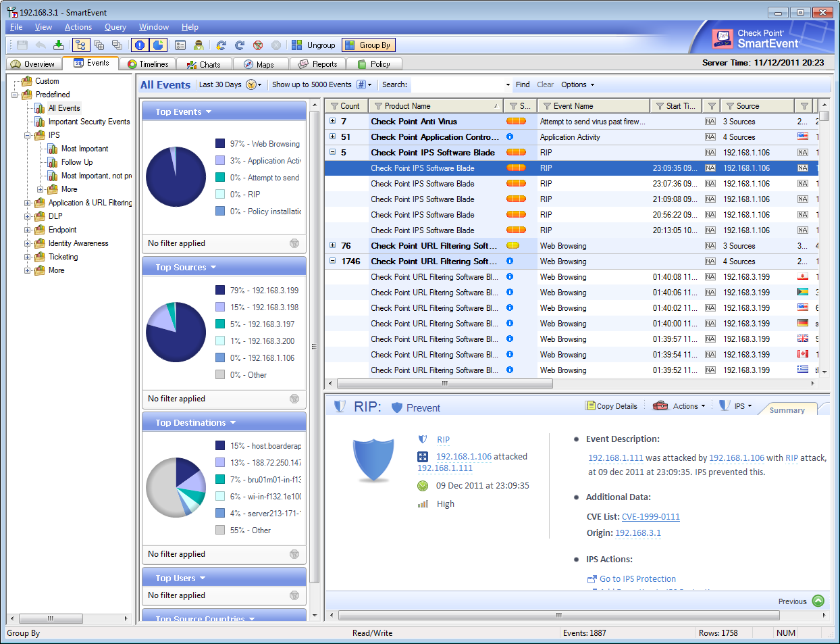The width and height of the screenshot is (840, 644).
Task: Click the details list toolbar icon
Action: click(x=180, y=45)
